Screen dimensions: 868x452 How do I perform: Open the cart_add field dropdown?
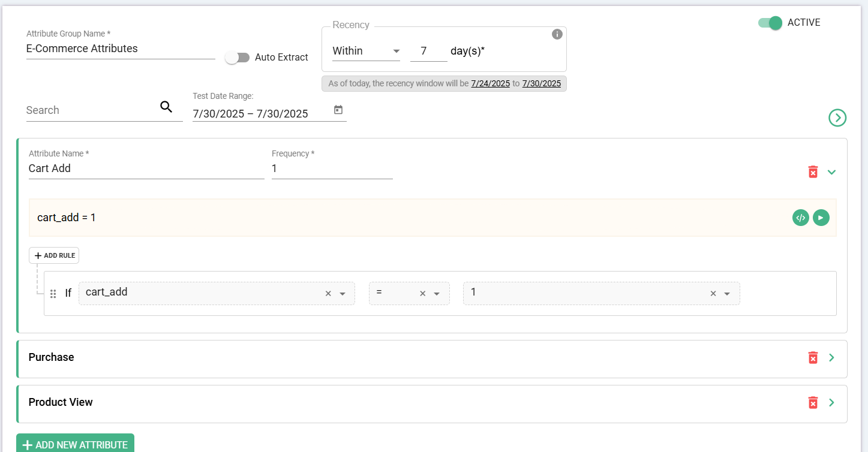343,294
